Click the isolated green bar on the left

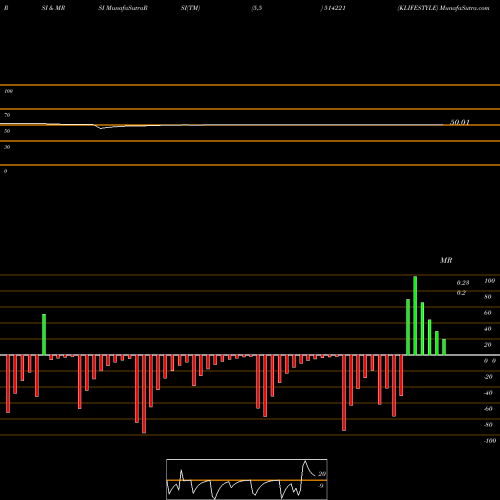pos(44,334)
